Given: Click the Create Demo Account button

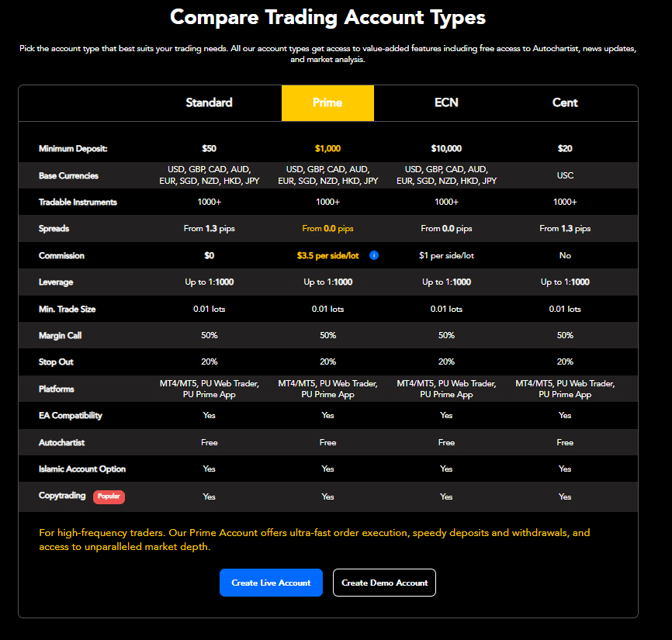Looking at the screenshot, I should pos(384,583).
